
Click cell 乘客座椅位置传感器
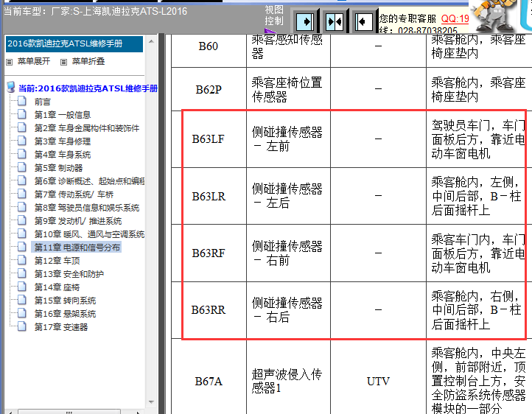coord(288,90)
